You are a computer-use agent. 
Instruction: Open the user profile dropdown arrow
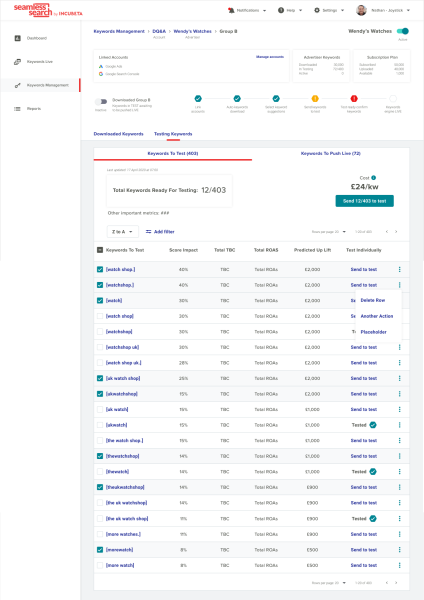tap(408, 10)
